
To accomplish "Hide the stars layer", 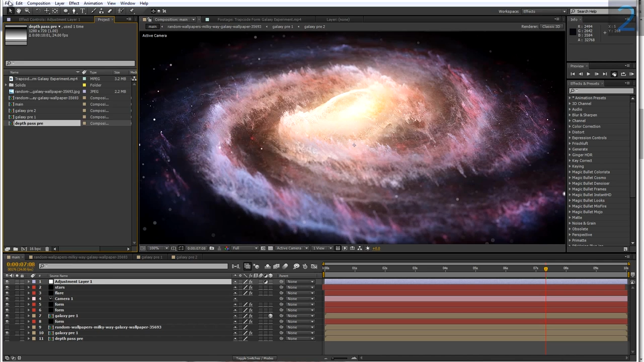I will (x=7, y=287).
